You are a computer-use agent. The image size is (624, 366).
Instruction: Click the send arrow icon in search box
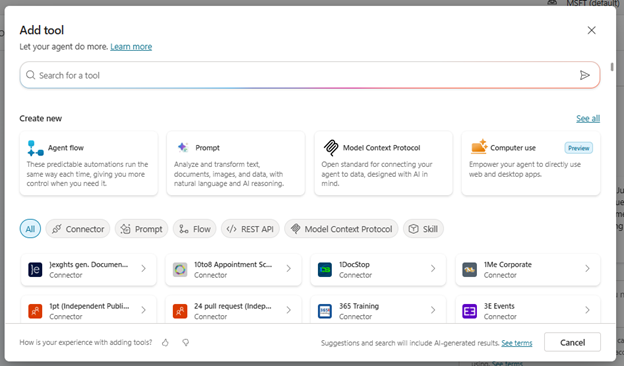click(x=584, y=75)
